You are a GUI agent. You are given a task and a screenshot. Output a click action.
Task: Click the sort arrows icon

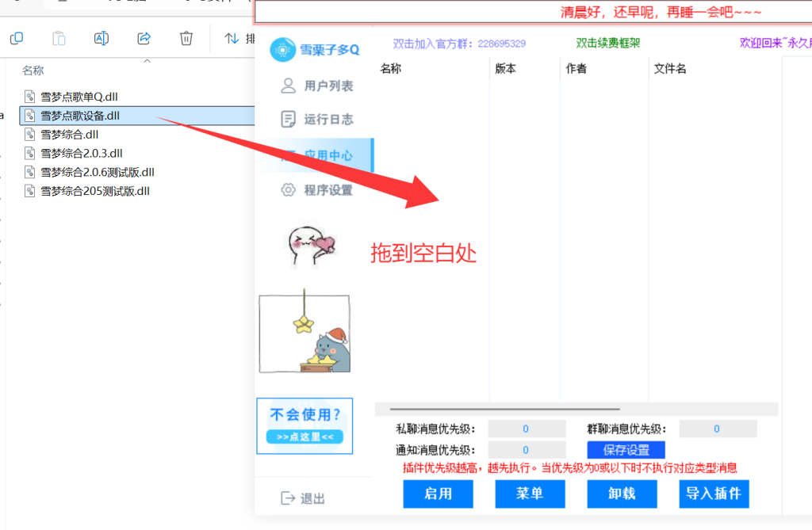231,38
